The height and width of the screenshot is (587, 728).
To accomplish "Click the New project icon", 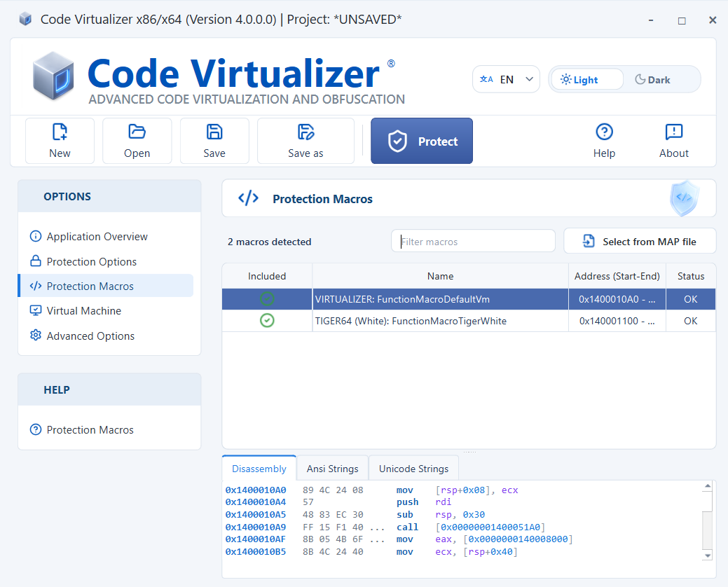I will coord(60,132).
